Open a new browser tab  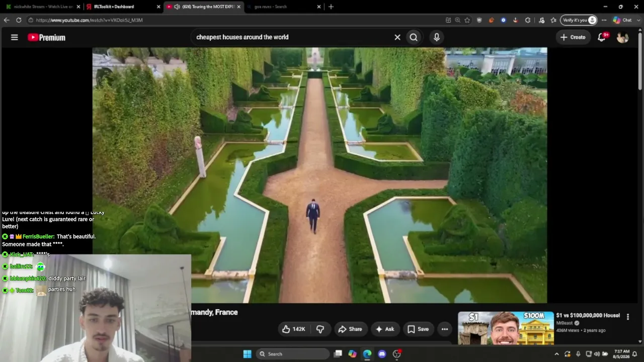point(331,7)
